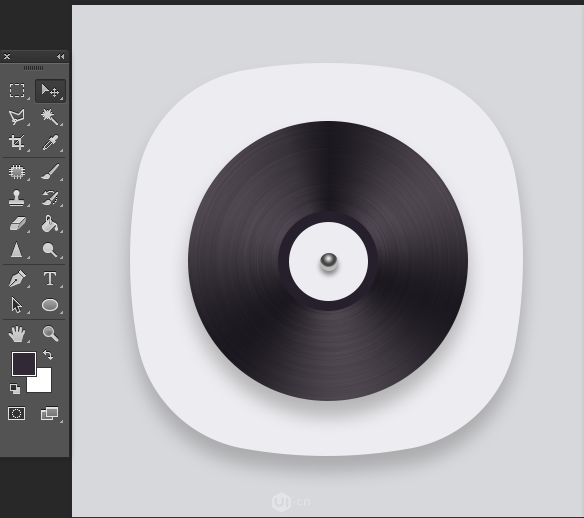Select the Move tool
Image resolution: width=584 pixels, height=518 pixels.
click(50, 90)
